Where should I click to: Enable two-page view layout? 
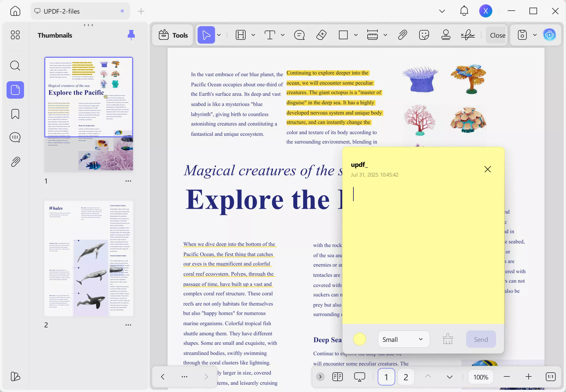pyautogui.click(x=337, y=377)
